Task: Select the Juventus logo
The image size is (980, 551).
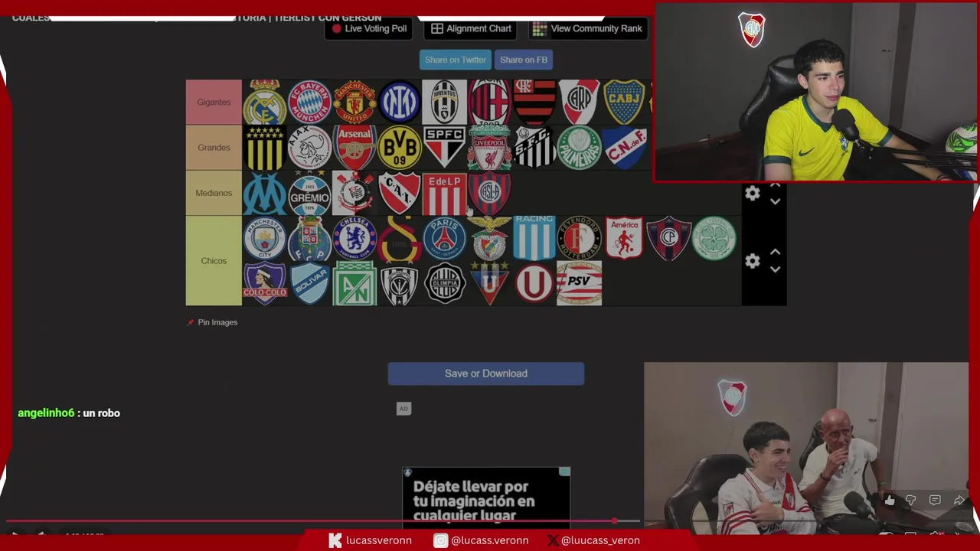Action: pos(445,102)
